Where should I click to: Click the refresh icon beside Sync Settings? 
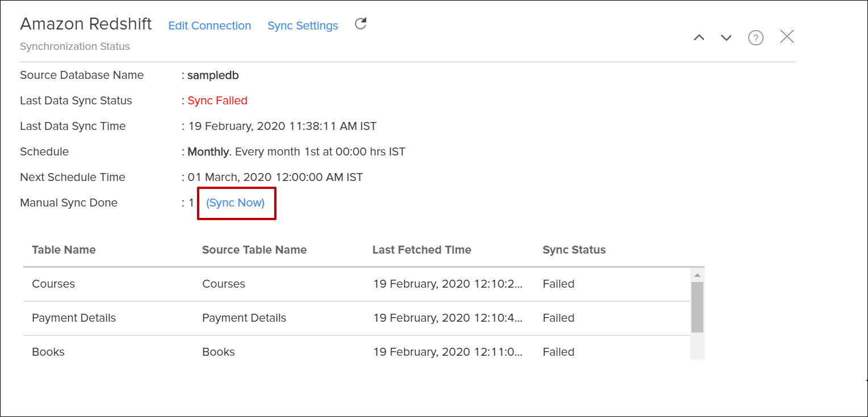click(360, 24)
